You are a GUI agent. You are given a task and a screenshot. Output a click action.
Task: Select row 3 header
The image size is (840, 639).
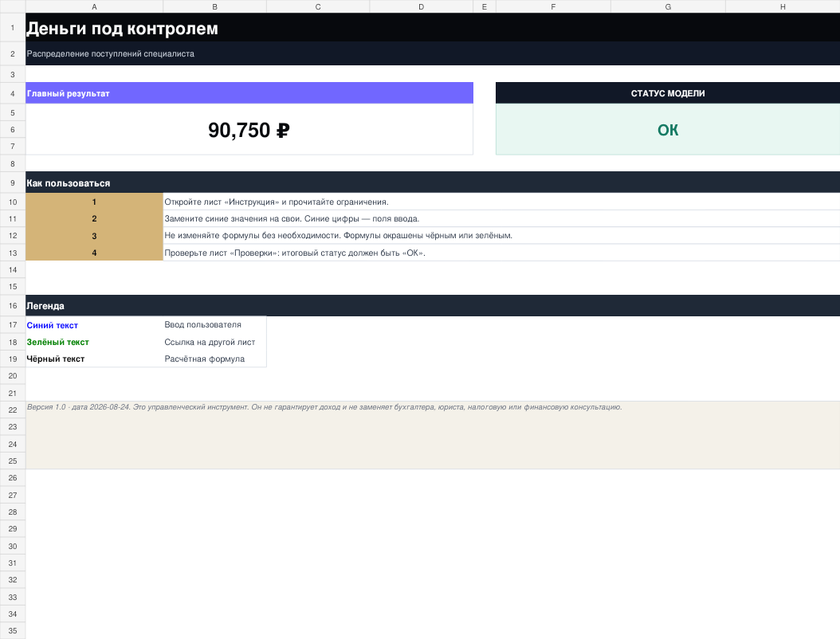click(13, 74)
